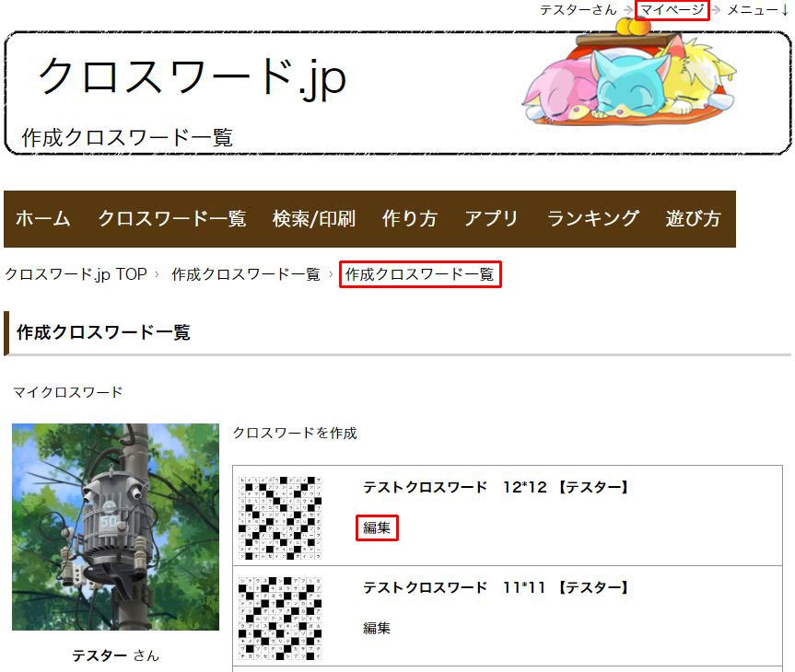The image size is (795, 672).
Task: Click 編集 for the 11*11 crossword
Action: pyautogui.click(x=377, y=628)
